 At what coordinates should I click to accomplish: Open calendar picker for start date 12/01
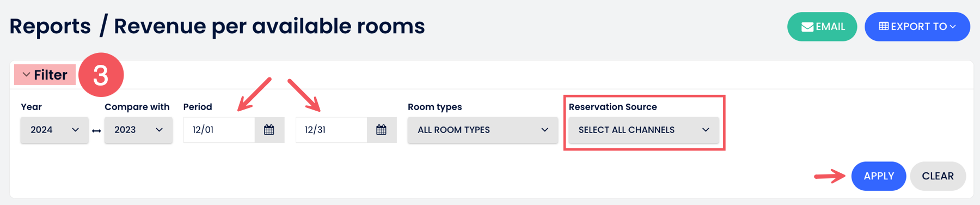click(269, 130)
